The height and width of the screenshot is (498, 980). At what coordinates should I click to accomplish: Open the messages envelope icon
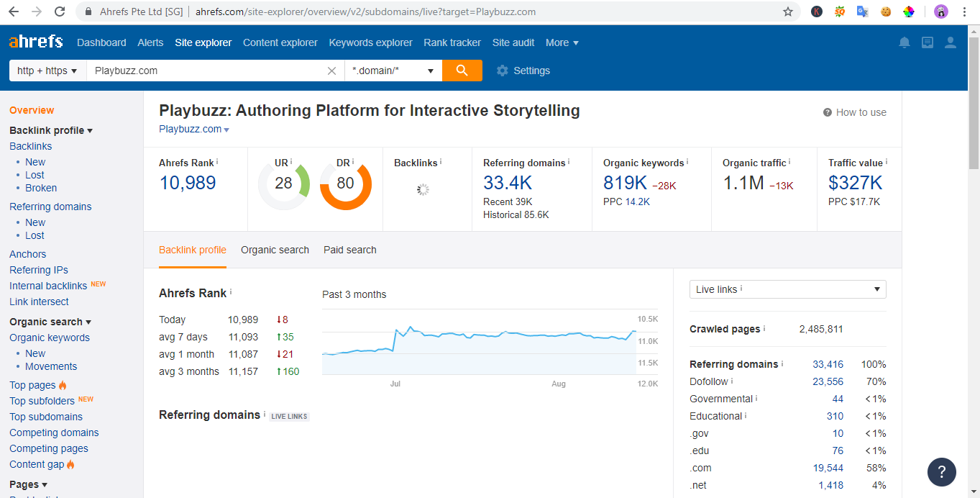click(927, 42)
